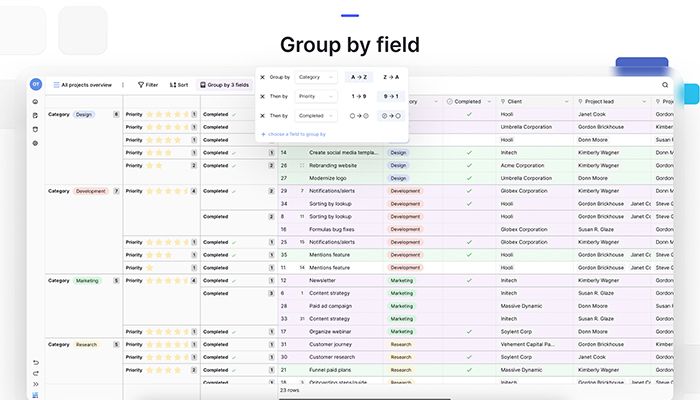This screenshot has width=700, height=400.
Task: Remove the Category group-by rule
Action: pos(262,77)
